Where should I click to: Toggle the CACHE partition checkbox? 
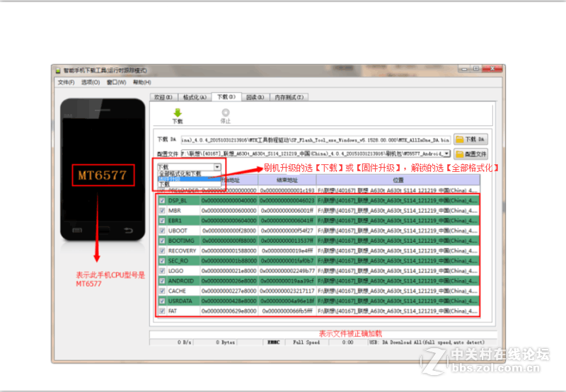pyautogui.click(x=162, y=291)
